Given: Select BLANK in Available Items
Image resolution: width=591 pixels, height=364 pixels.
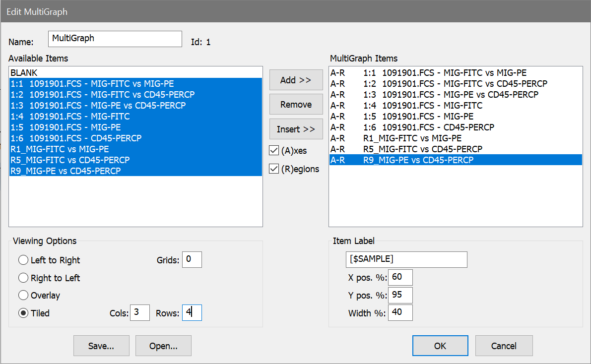Looking at the screenshot, I should click(x=135, y=73).
